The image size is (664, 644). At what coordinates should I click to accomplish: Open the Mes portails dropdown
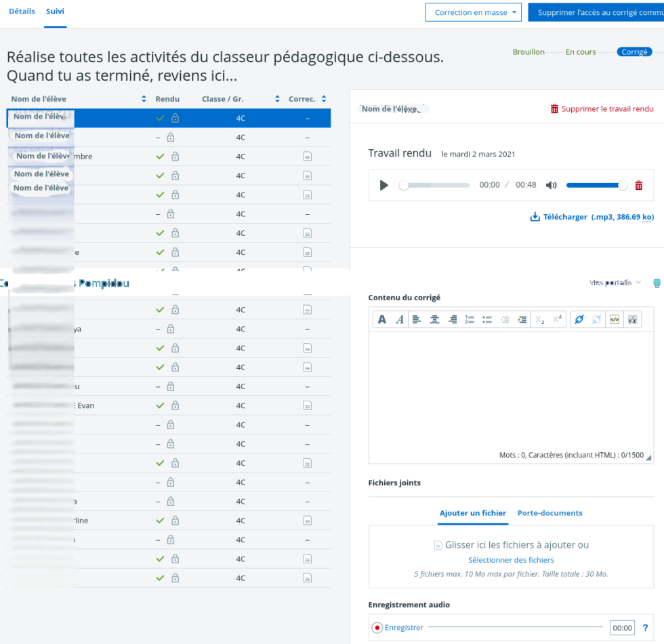pos(613,283)
